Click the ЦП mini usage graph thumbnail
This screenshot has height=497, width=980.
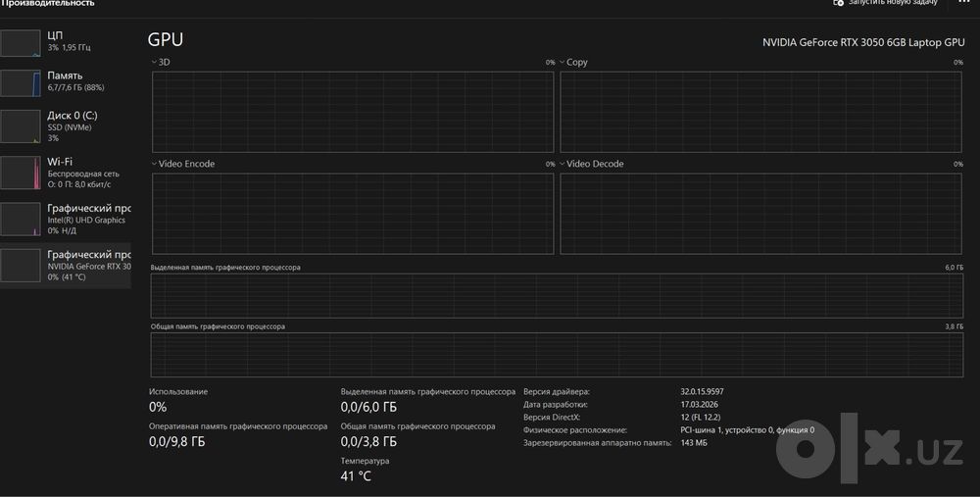pyautogui.click(x=21, y=44)
